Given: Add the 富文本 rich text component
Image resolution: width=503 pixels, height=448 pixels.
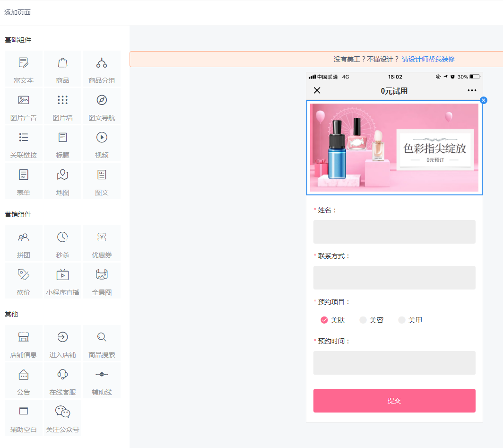Looking at the screenshot, I should click(24, 68).
